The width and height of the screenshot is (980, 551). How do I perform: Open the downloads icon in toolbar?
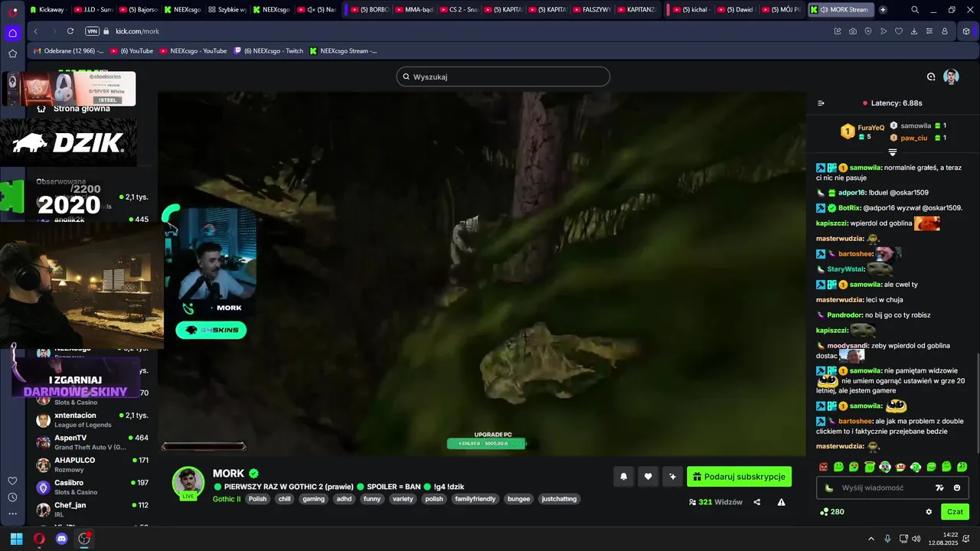tap(914, 31)
